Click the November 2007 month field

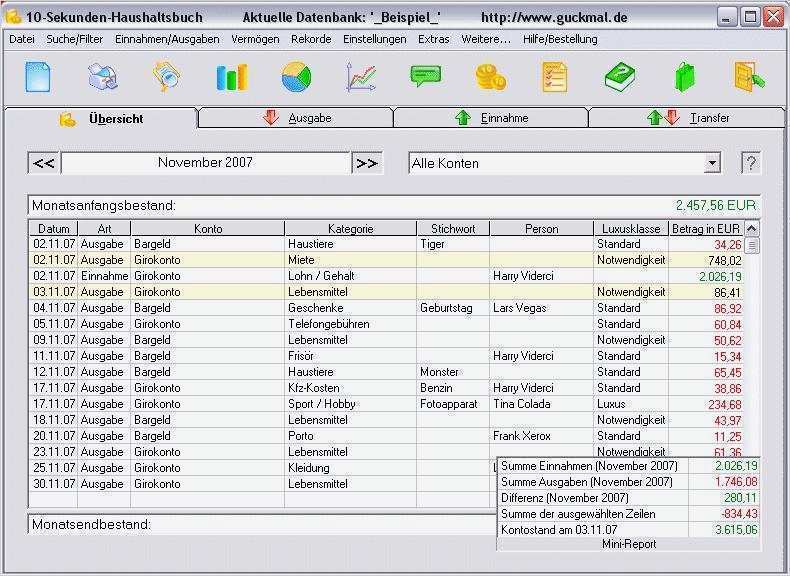[206, 163]
